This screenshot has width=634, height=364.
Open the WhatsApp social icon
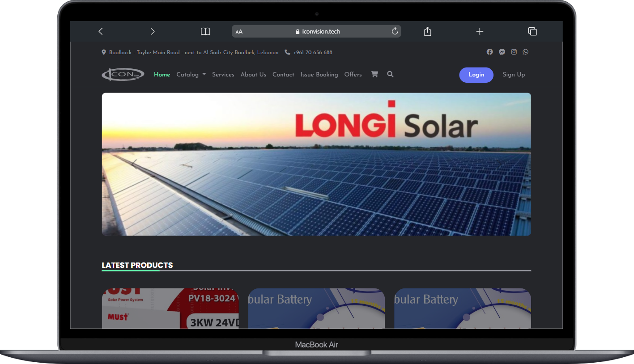[525, 52]
